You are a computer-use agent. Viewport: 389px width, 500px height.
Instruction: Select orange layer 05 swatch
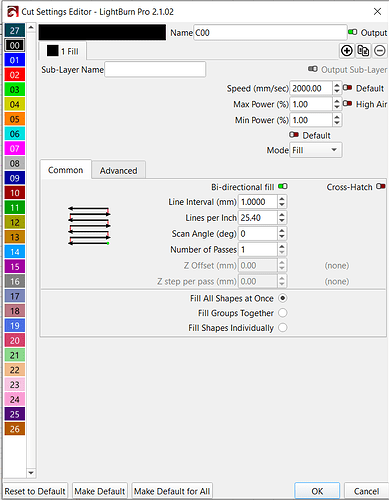pos(15,119)
